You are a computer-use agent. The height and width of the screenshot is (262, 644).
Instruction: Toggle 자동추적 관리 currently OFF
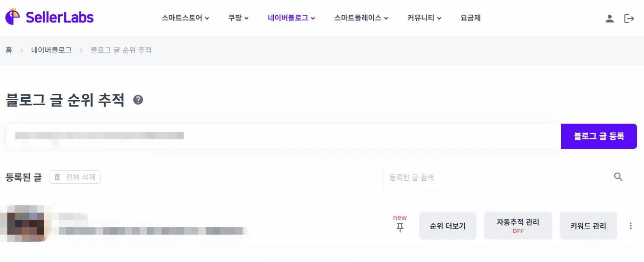[518, 226]
